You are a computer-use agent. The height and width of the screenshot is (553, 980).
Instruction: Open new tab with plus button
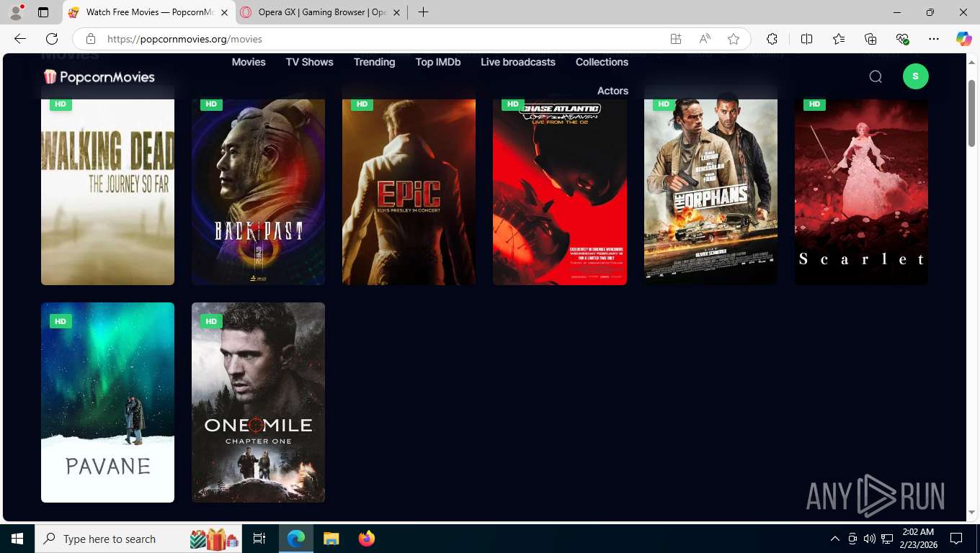(x=423, y=12)
